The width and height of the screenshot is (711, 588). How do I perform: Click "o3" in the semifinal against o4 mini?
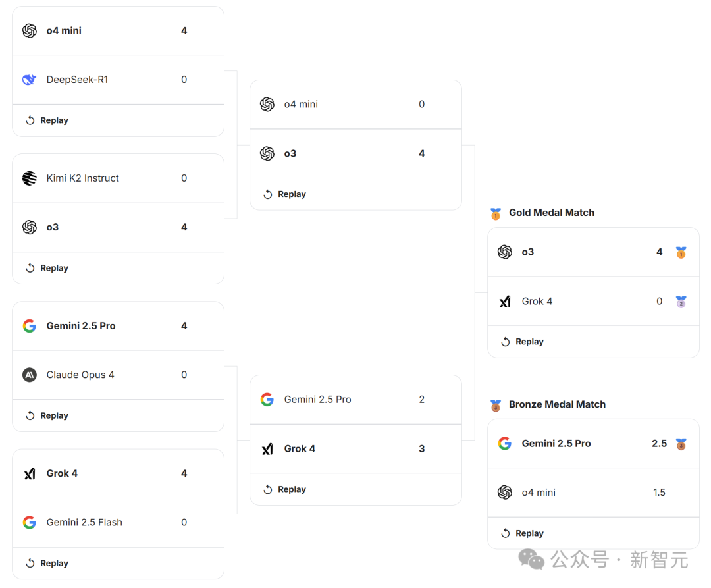click(290, 153)
